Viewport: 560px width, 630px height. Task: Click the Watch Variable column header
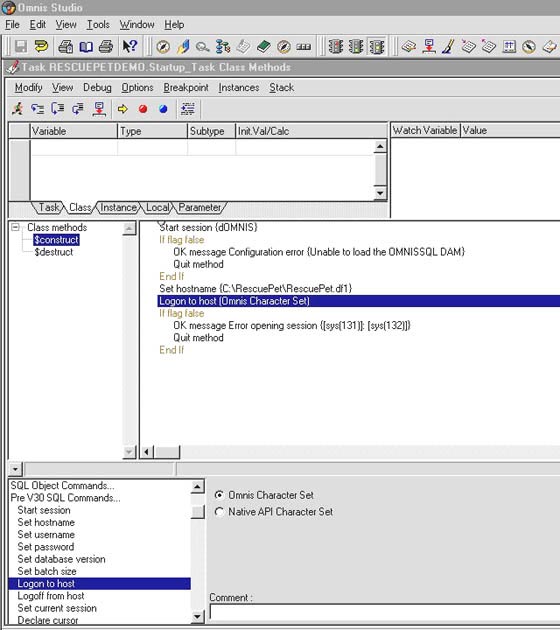(x=425, y=130)
